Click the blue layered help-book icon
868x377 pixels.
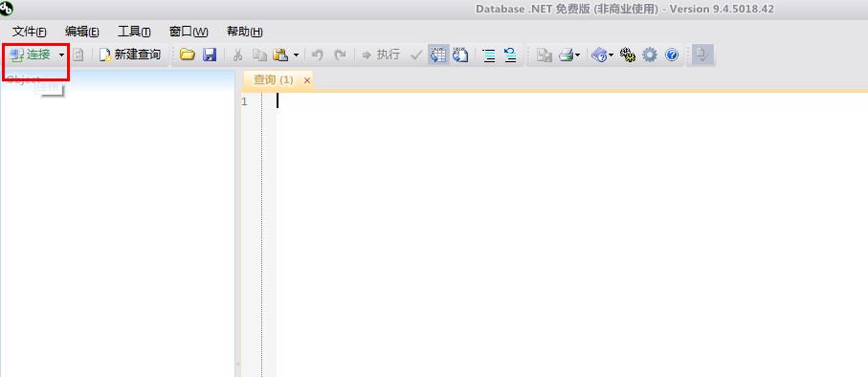point(599,55)
